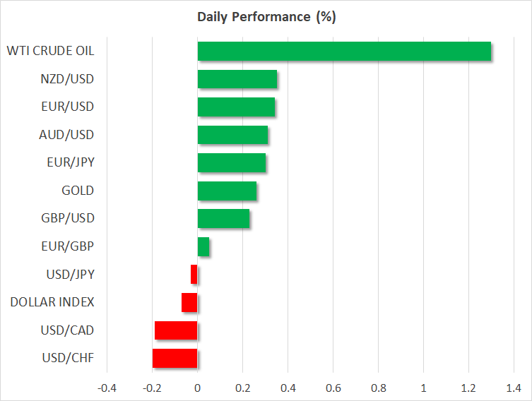
Task: Click the NZD/USD green bar
Action: 237,79
